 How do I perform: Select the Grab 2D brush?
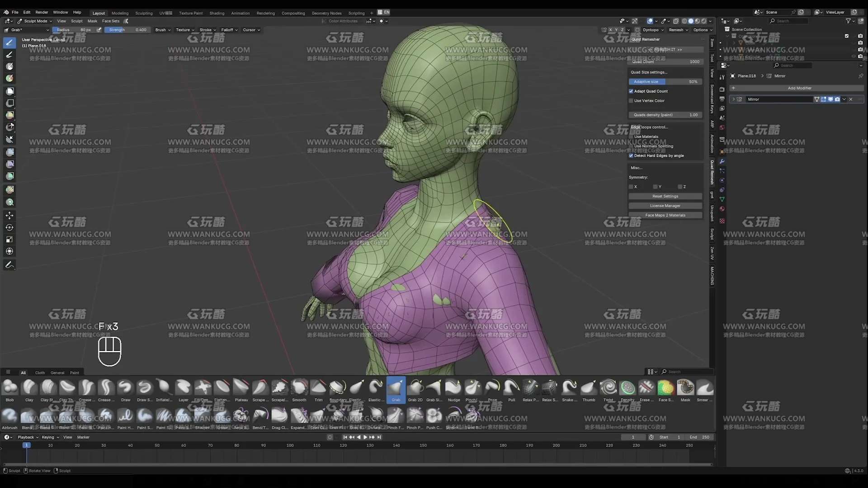415,390
